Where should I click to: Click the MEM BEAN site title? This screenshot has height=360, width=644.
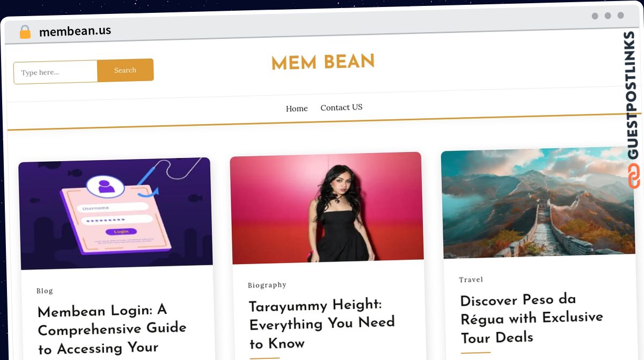[x=323, y=62]
